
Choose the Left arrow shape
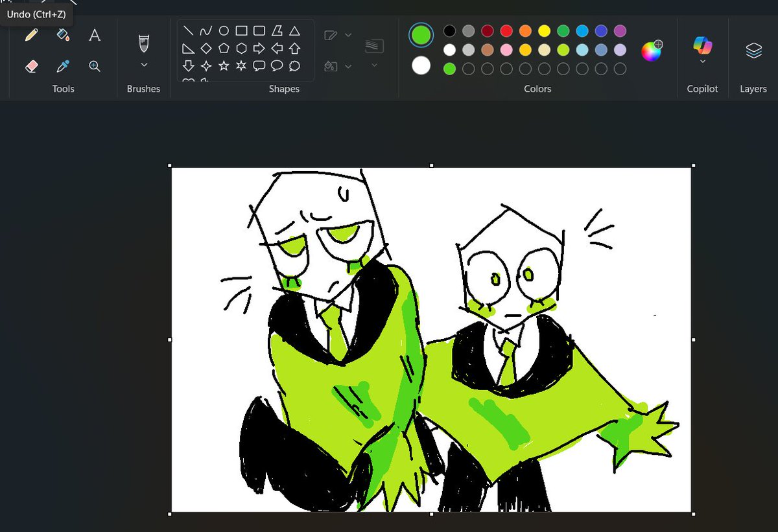[277, 48]
